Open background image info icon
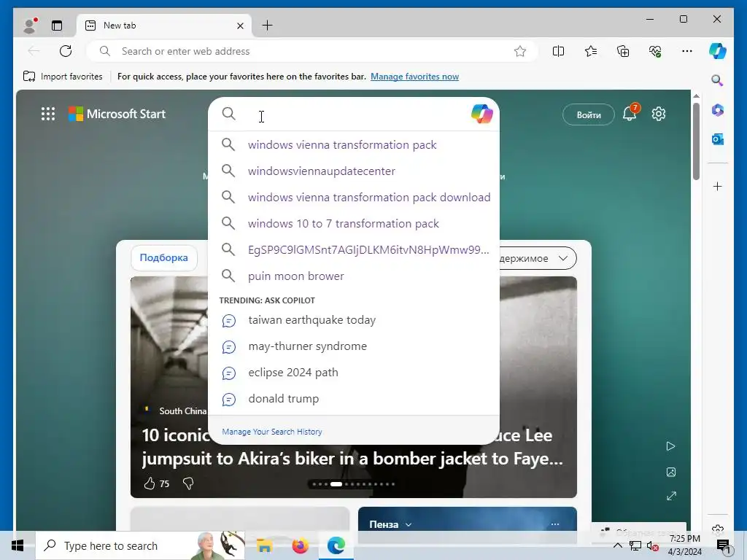Viewport: 747px width, 560px height. click(x=671, y=472)
